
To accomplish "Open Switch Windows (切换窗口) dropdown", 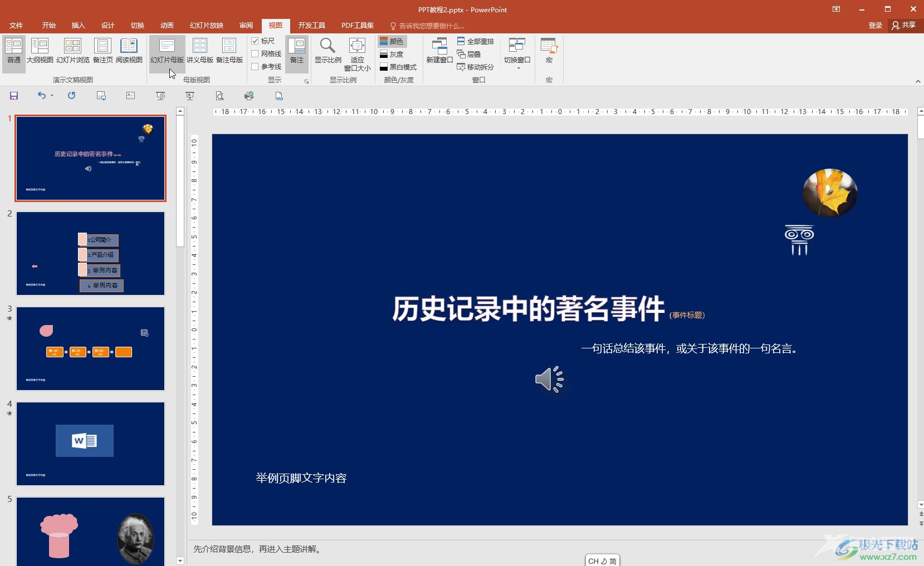I will pyautogui.click(x=517, y=53).
